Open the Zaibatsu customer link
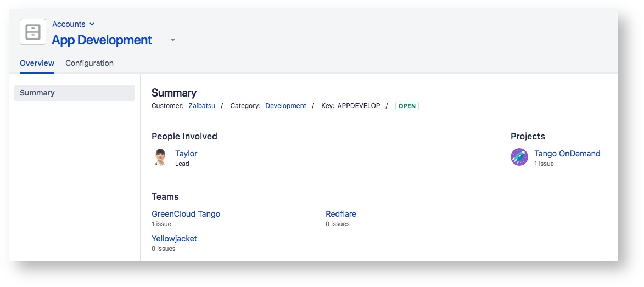Viewport: 644px width, 287px height. coord(201,106)
